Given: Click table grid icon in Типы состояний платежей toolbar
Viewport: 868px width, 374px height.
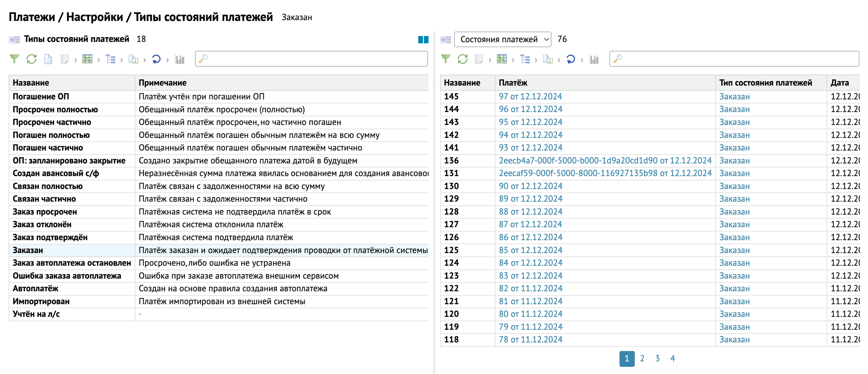Looking at the screenshot, I should click(x=87, y=59).
